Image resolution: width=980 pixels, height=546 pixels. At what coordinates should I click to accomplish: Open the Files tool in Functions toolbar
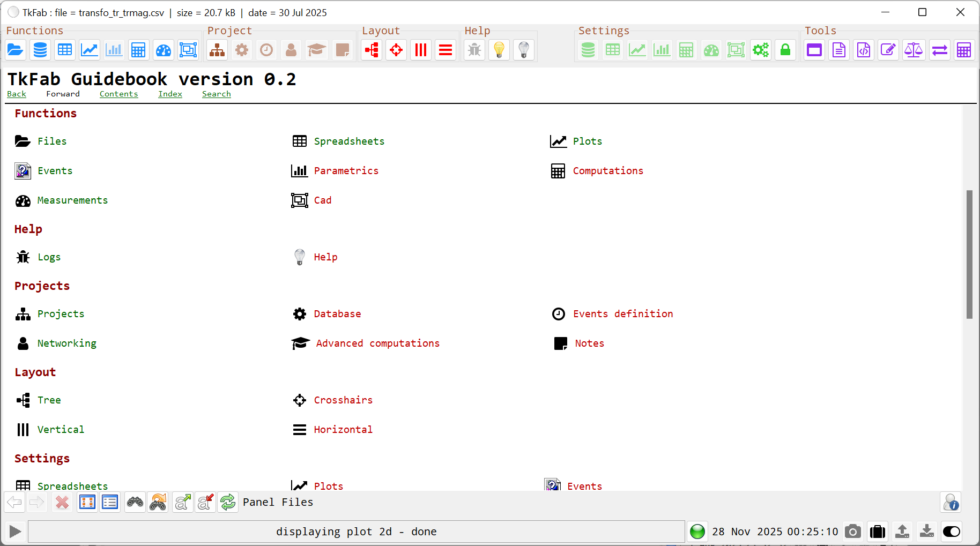click(x=15, y=50)
